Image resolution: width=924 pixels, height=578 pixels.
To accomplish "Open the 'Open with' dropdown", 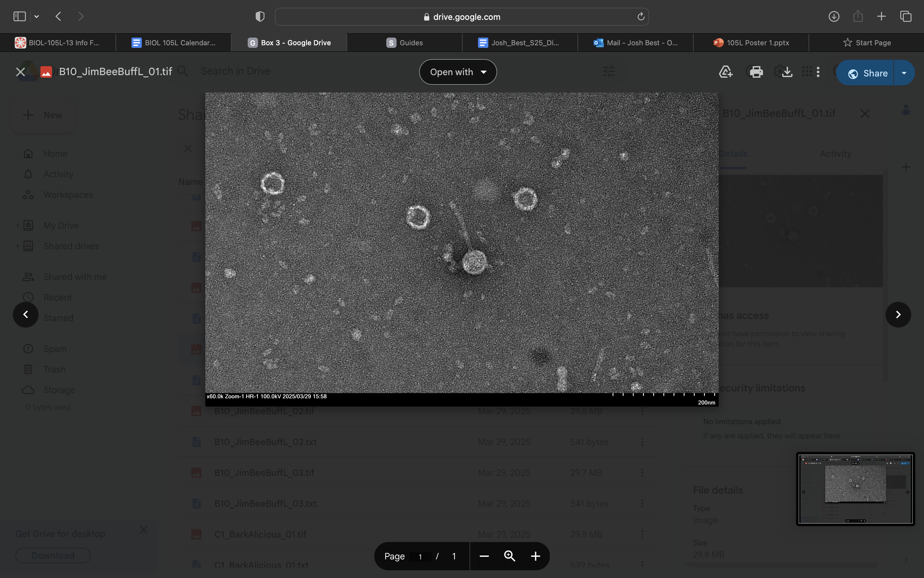I will (458, 72).
